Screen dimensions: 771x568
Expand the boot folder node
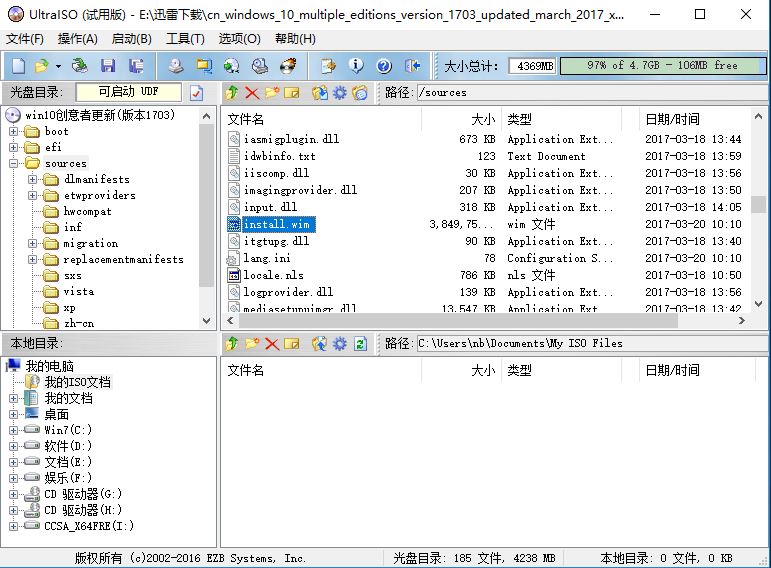point(14,131)
